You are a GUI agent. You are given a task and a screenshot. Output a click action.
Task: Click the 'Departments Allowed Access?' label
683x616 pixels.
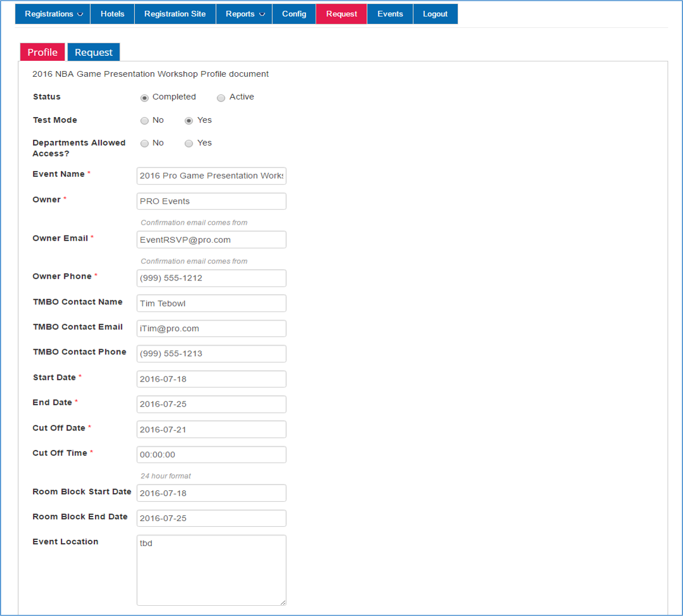point(79,148)
